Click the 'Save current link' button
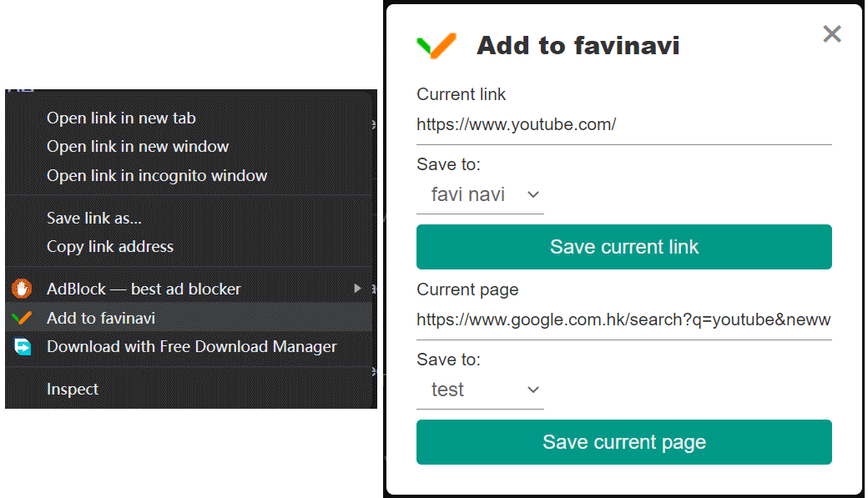 623,247
